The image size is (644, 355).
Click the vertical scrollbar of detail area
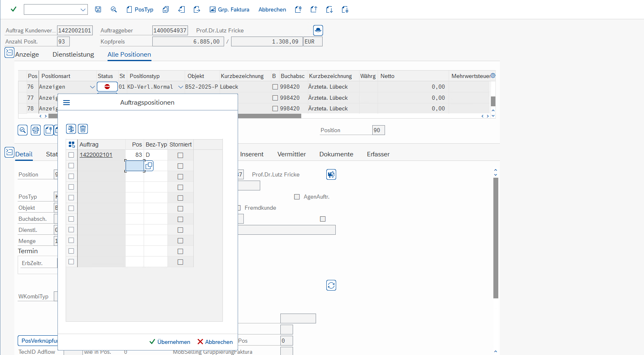pos(495,238)
